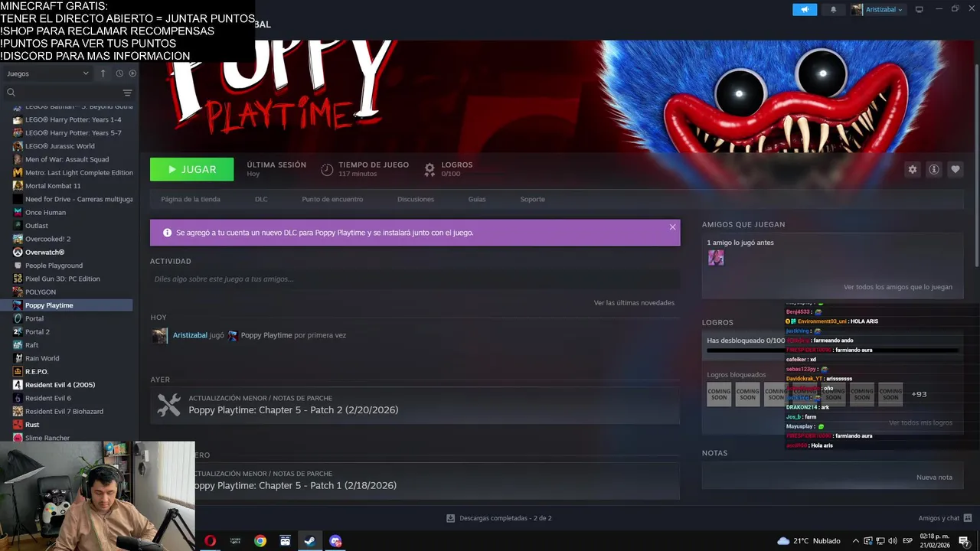Click the achievements progress bar
Viewport: 980px width, 551px height.
[832, 350]
